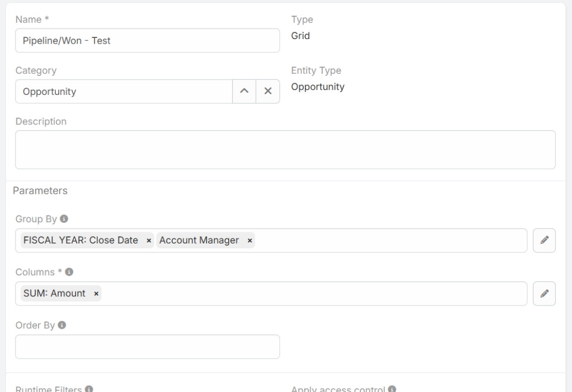
Task: Open the Group By field selector
Action: click(x=391, y=240)
